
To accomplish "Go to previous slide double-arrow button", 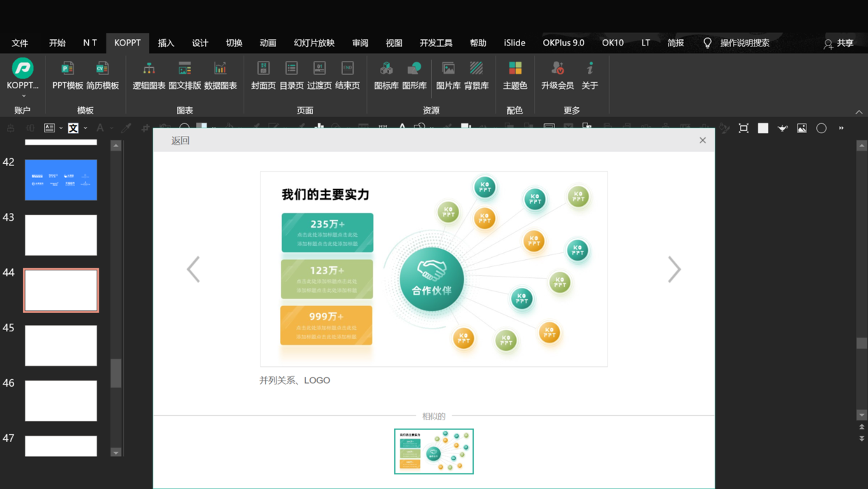I will coord(862,427).
